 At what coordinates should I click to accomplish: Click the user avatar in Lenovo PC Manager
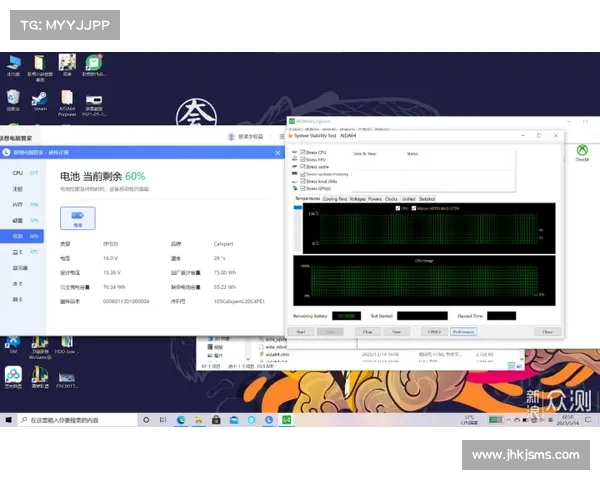(231, 137)
